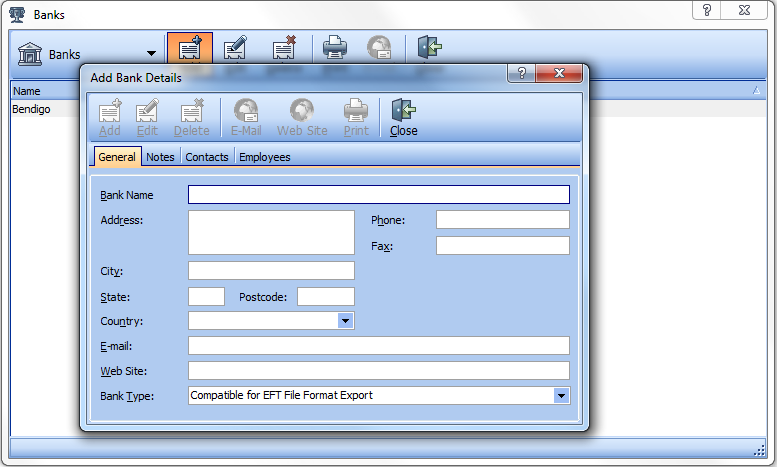
Task: Click the Print button in dialog toolbar
Action: coord(356,118)
